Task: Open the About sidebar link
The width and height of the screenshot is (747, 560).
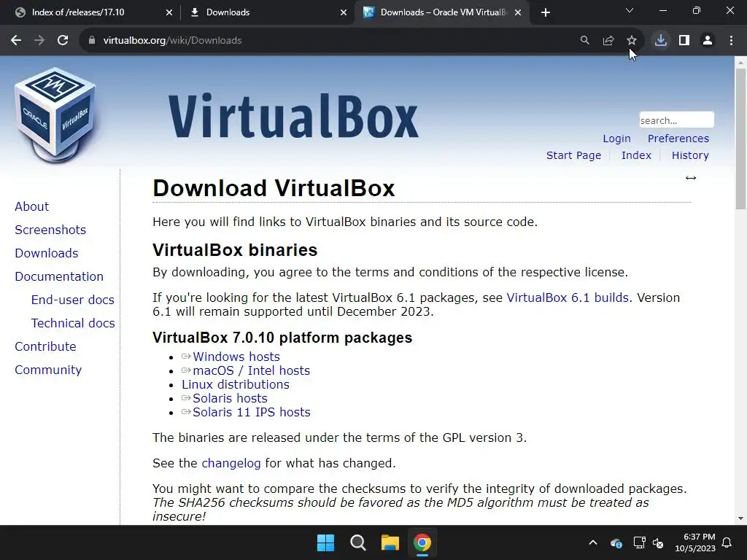Action: (32, 206)
